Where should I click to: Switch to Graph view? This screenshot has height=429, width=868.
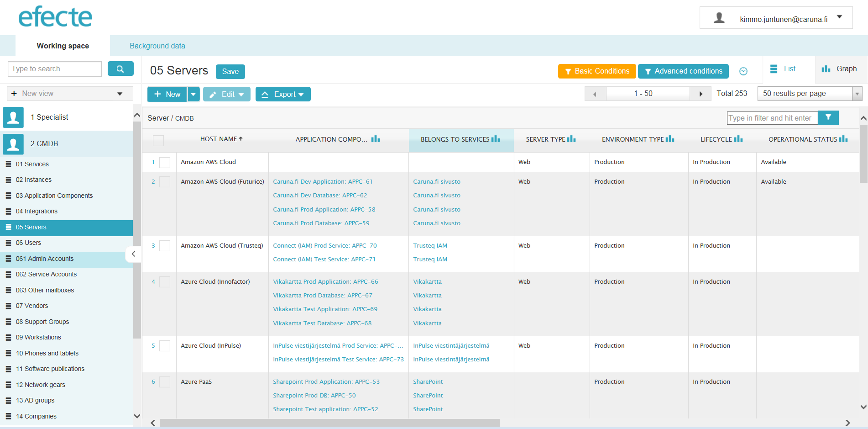(x=839, y=69)
